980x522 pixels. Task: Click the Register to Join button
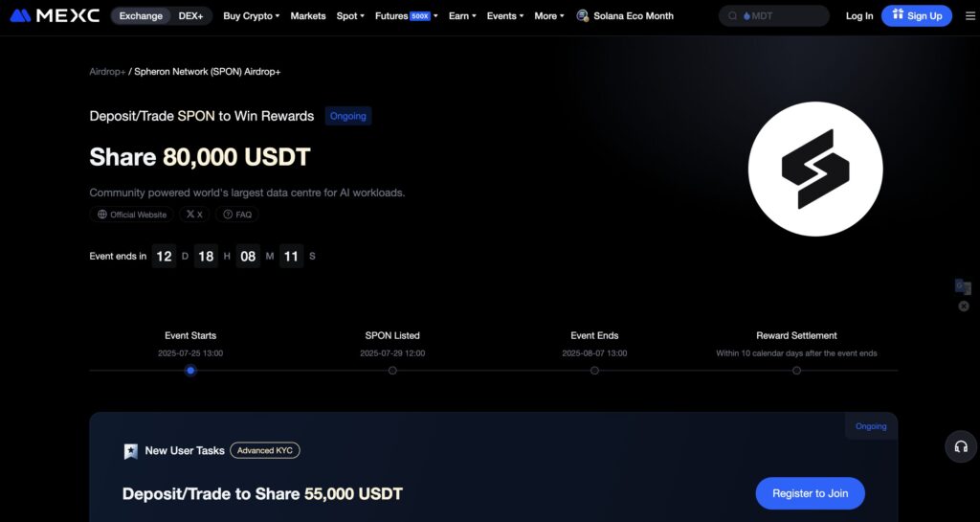(x=810, y=493)
